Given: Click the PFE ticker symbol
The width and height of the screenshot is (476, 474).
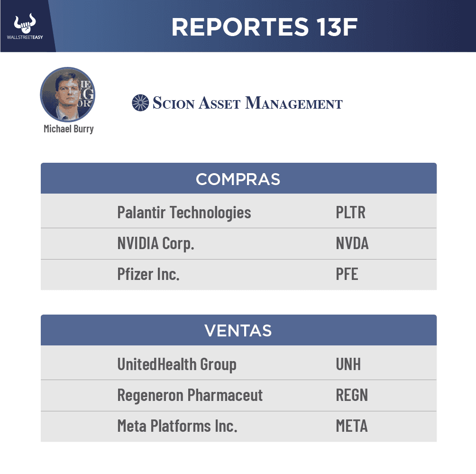Looking at the screenshot, I should pyautogui.click(x=347, y=274).
